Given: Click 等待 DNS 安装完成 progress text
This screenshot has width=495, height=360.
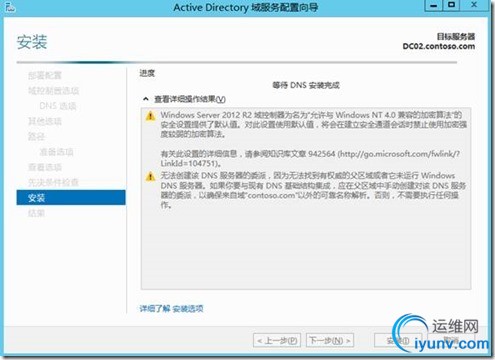Looking at the screenshot, I should click(x=306, y=85).
